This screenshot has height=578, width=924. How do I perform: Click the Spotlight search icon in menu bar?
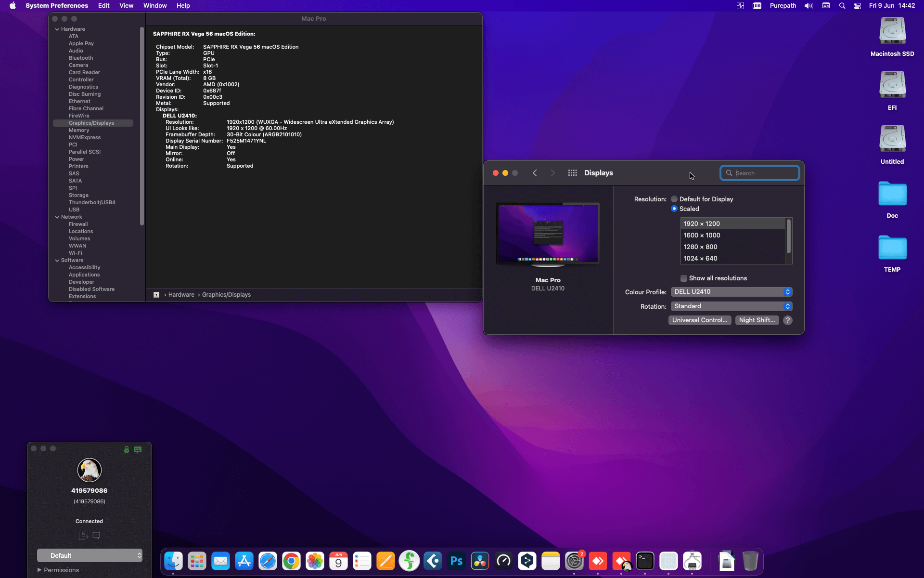(842, 6)
